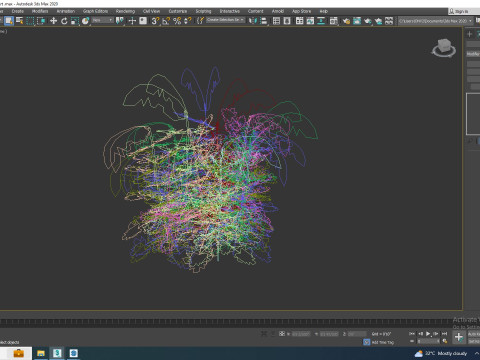Click the Mirror tool icon
Image resolution: width=480 pixels, height=360 pixels.
point(253,21)
